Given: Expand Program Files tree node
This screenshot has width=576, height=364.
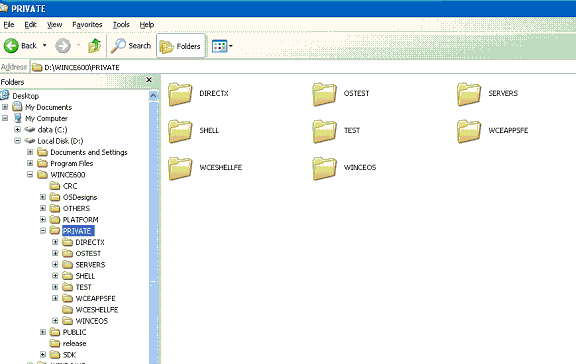Looking at the screenshot, I should (x=30, y=163).
